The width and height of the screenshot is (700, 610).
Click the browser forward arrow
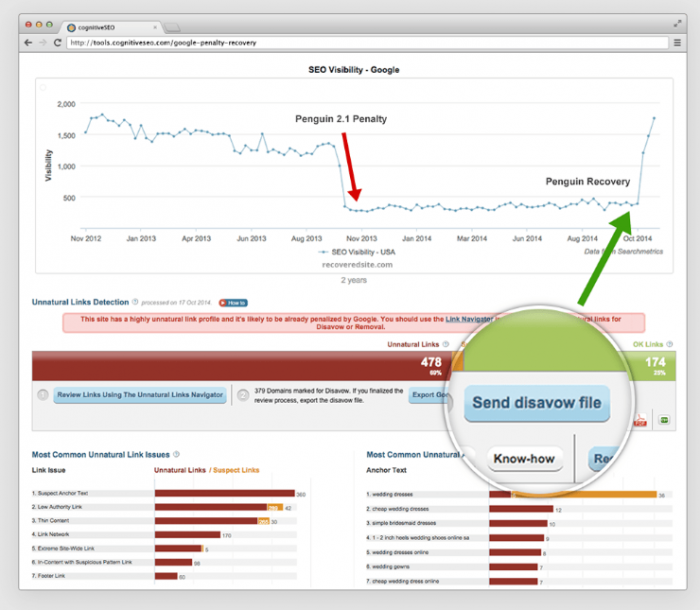click(43, 43)
